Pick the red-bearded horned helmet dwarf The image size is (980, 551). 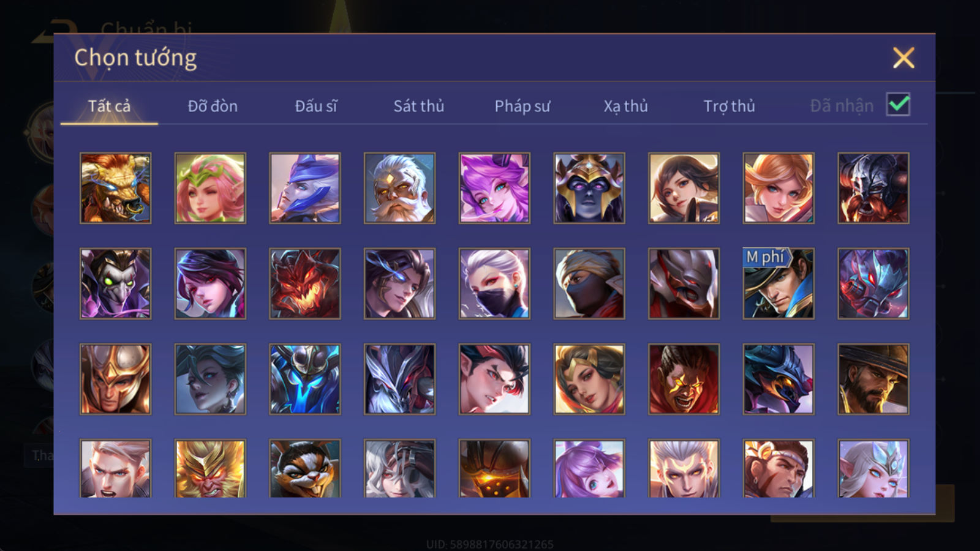(873, 188)
